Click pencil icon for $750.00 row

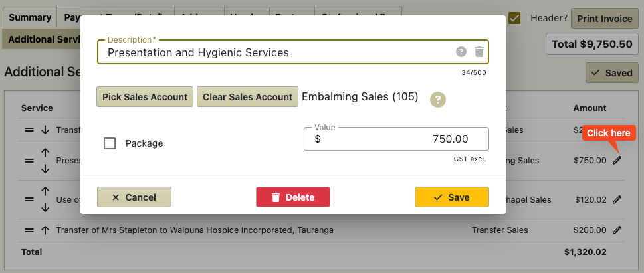pos(617,161)
